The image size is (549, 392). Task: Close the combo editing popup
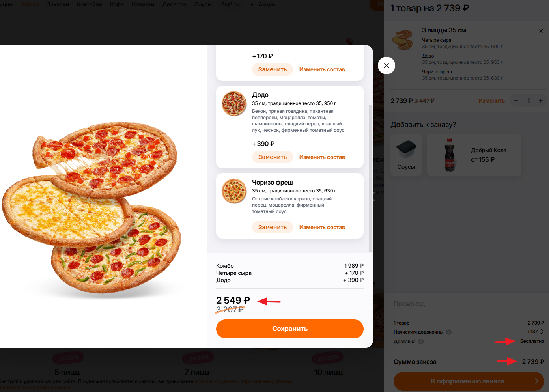(x=387, y=65)
